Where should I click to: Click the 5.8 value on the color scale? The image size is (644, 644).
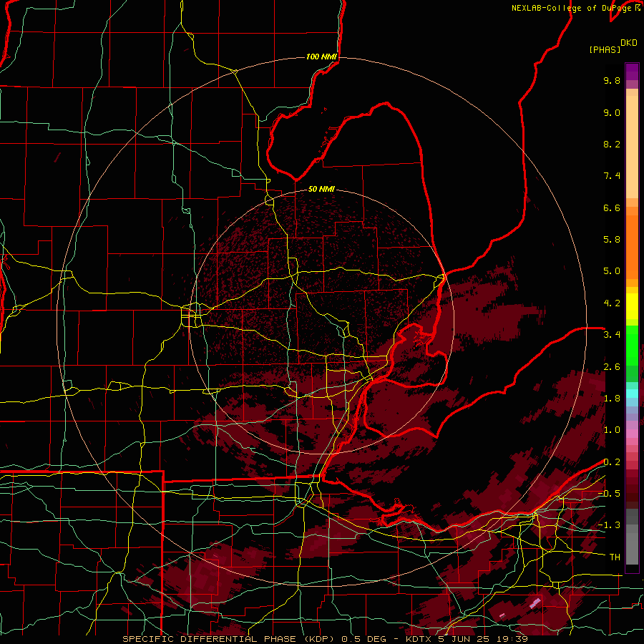612,240
